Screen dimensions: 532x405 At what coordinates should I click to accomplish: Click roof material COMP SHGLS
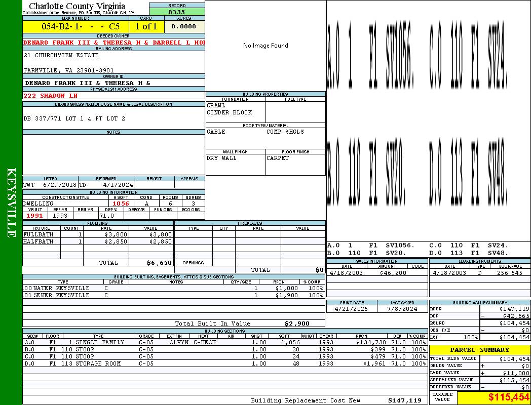[x=285, y=132]
